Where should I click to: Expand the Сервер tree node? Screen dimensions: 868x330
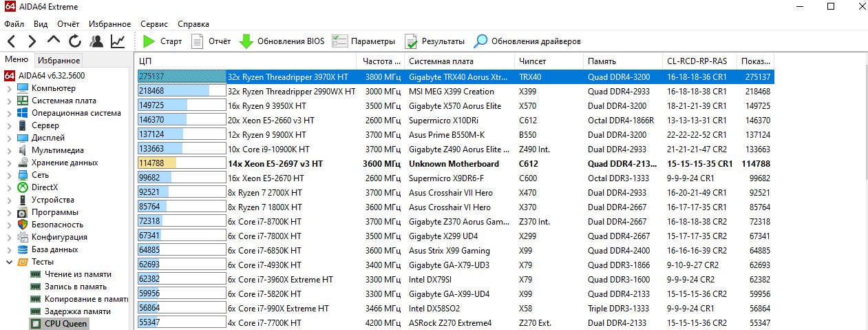[9, 125]
